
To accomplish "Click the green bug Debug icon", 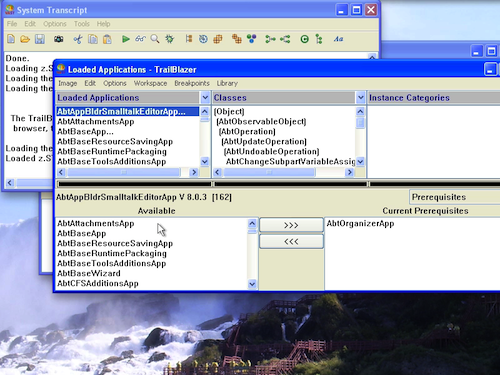I will [170, 39].
